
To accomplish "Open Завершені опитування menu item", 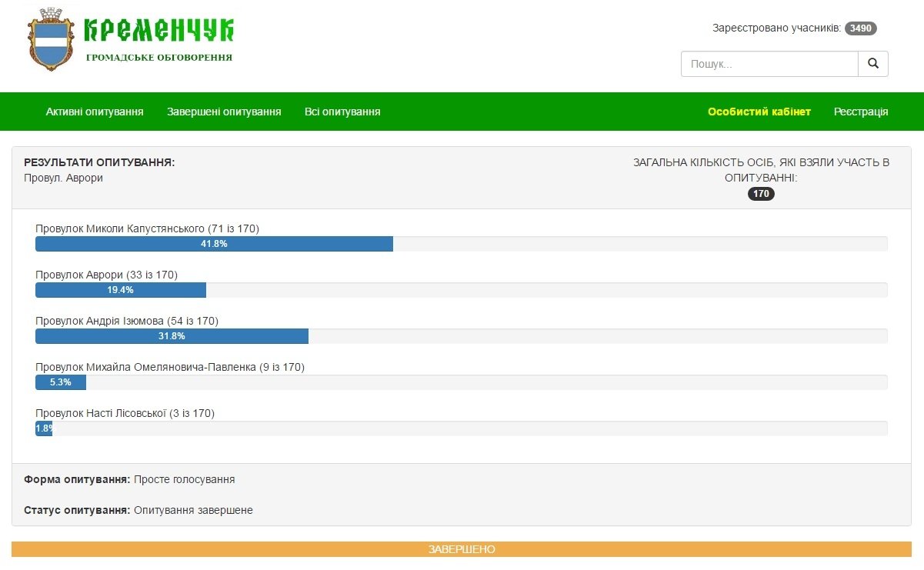I will click(224, 112).
